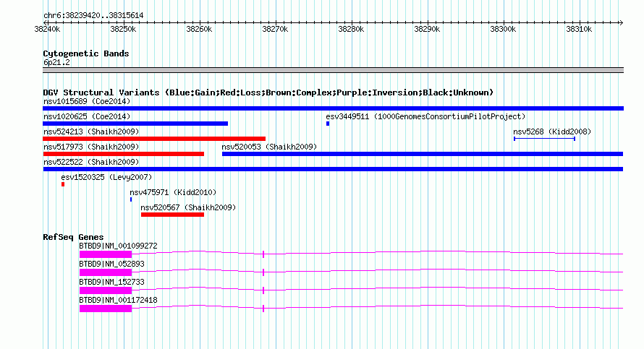Select the small esv1520325 red marker
Screen dimensions: 644x349
click(x=63, y=184)
